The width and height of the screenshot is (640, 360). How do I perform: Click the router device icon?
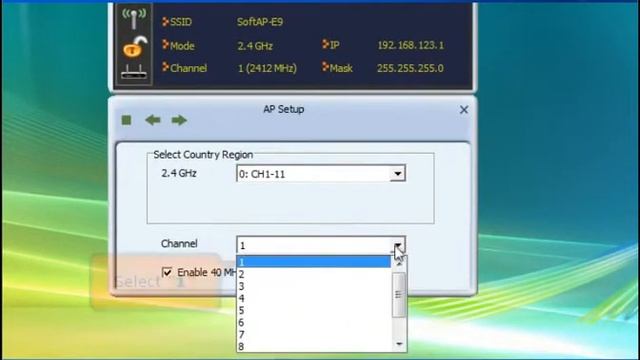pos(134,71)
